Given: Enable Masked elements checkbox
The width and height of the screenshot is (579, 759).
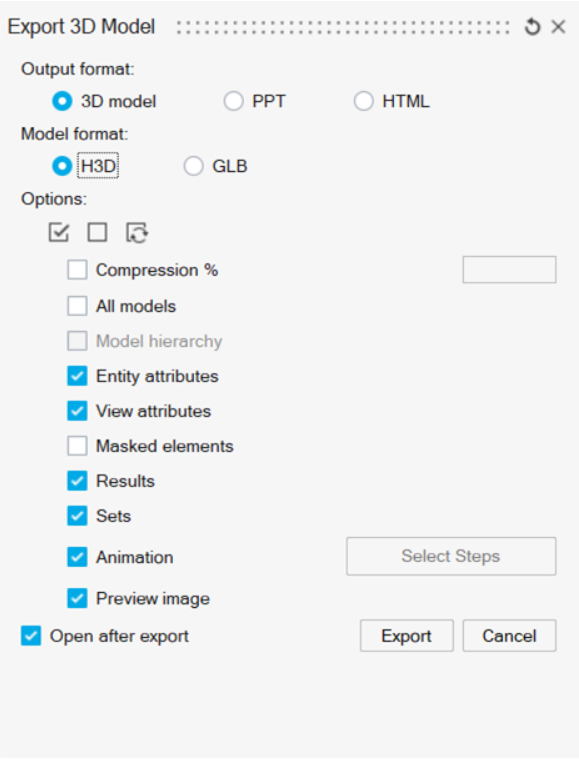Looking at the screenshot, I should (77, 446).
